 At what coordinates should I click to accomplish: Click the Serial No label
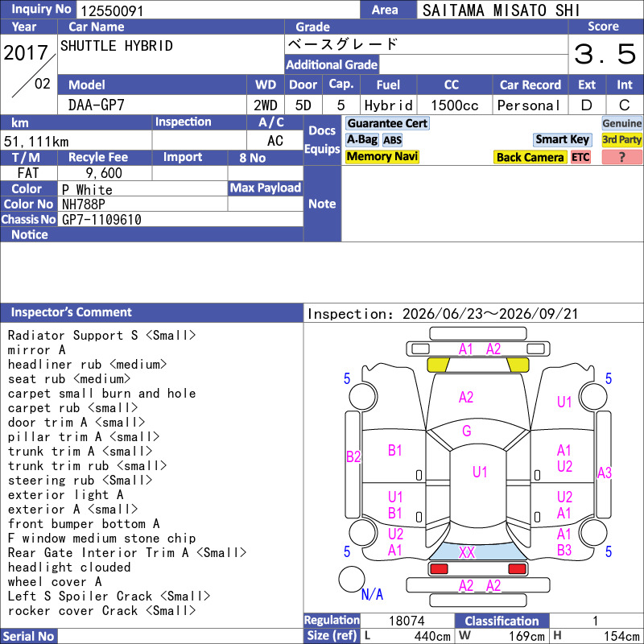pos(28,636)
